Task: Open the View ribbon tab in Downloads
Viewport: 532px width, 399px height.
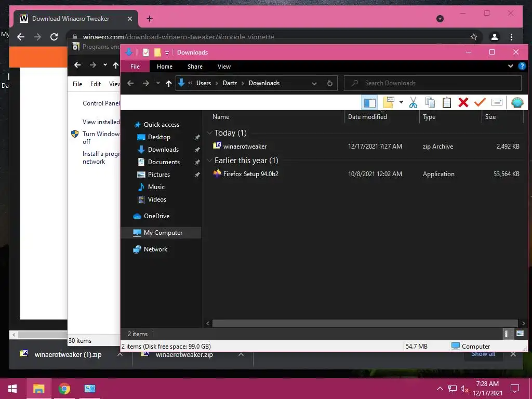Action: coord(224,66)
